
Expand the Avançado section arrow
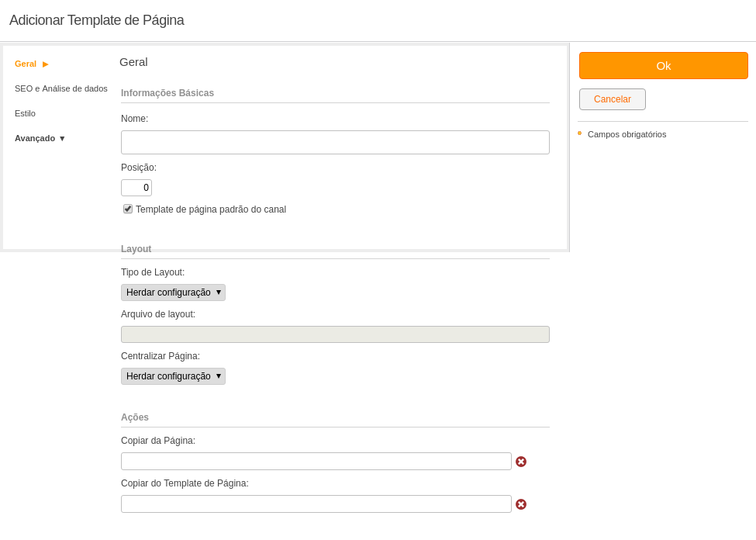click(x=62, y=139)
